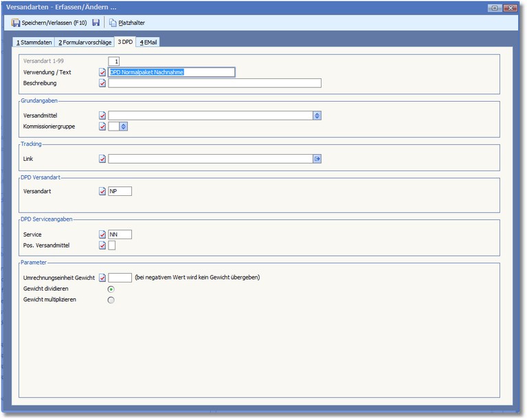Toggle the checkbox beside Service
Screen dimensions: 527x420
103,234
